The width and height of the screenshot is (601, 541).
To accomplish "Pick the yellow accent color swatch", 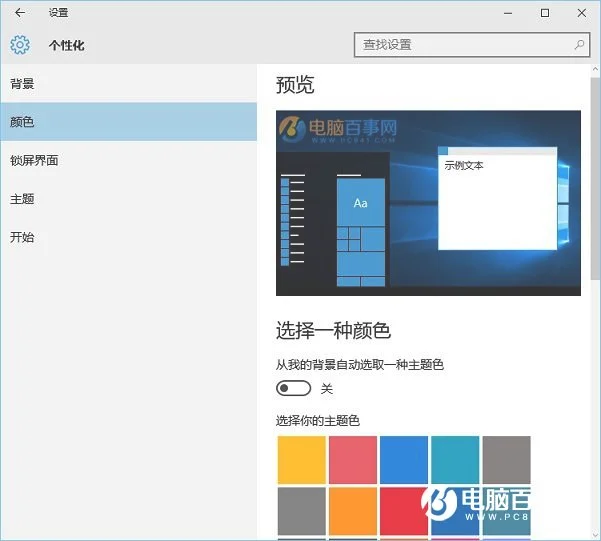I will tap(302, 460).
